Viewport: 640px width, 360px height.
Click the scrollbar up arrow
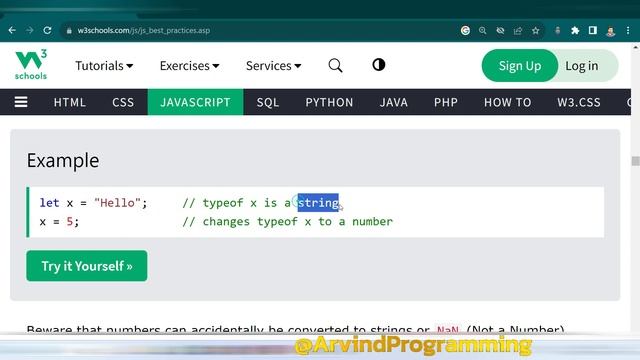click(635, 47)
